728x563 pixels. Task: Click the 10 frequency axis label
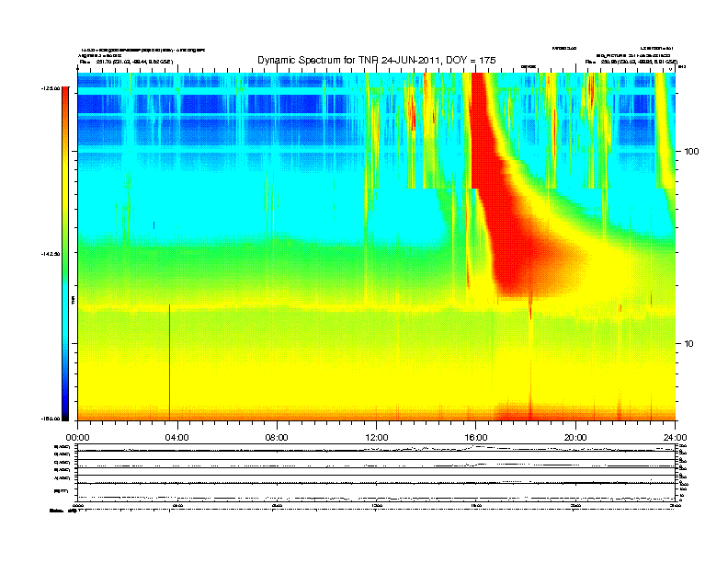(688, 344)
